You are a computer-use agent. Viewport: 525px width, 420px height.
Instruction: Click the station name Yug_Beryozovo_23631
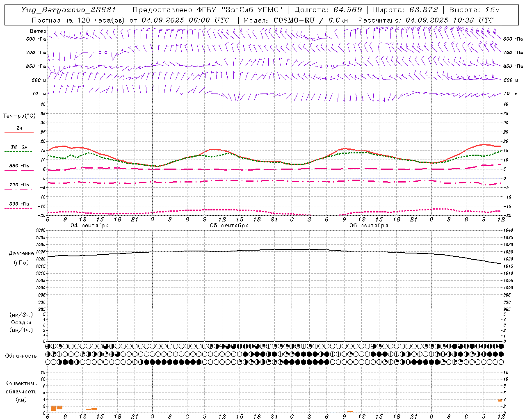[69, 10]
